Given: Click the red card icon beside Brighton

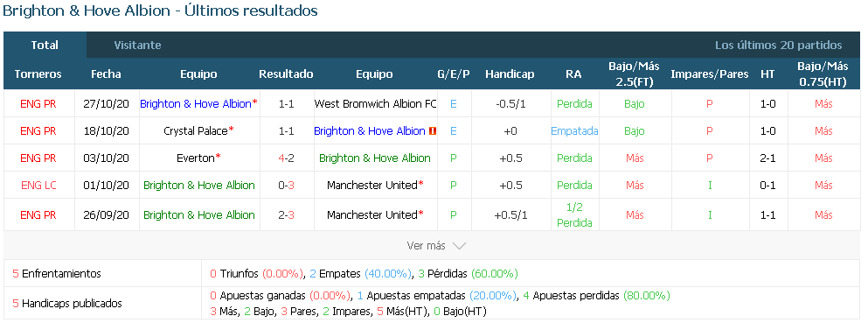Looking at the screenshot, I should coord(433,131).
